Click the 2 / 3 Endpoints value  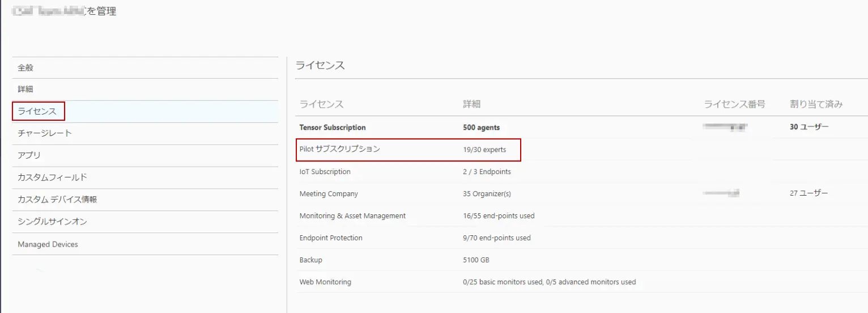pos(487,172)
